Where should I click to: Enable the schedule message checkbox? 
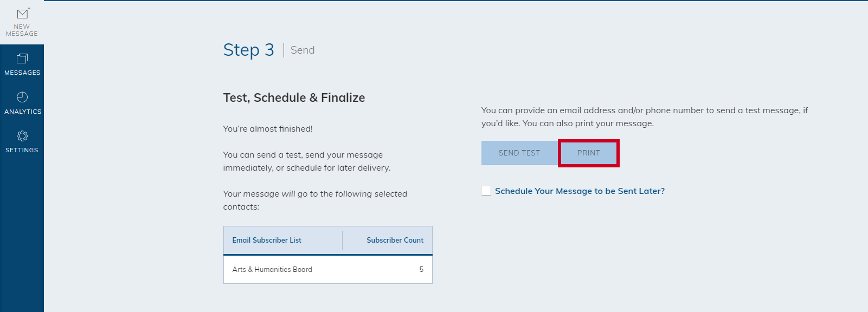coord(486,191)
